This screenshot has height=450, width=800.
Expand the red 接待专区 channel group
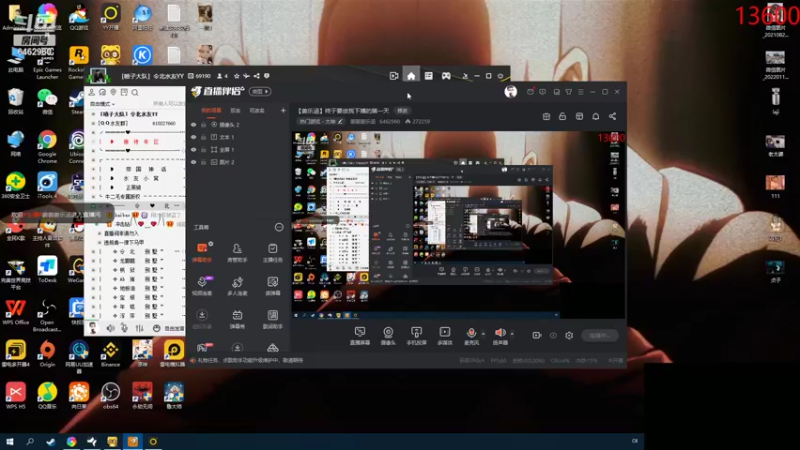[112, 142]
